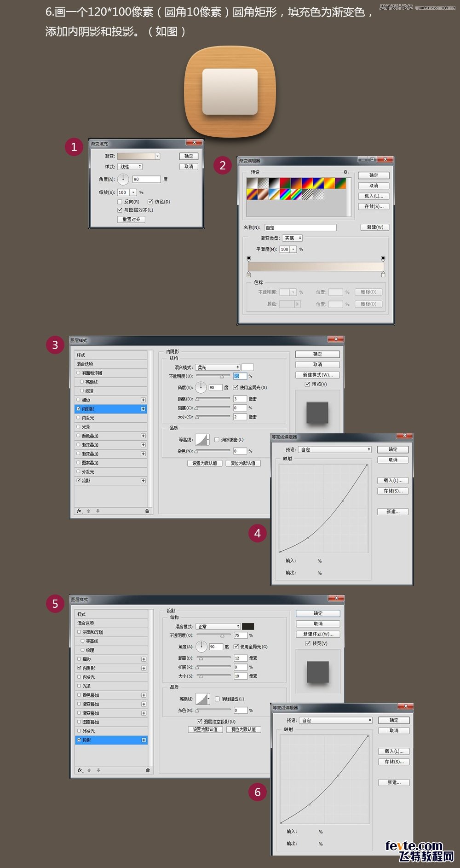Image resolution: width=460 pixels, height=868 pixels.
Task: Open contour picker arrow in Drop Shadow quality section
Action: pos(209,699)
